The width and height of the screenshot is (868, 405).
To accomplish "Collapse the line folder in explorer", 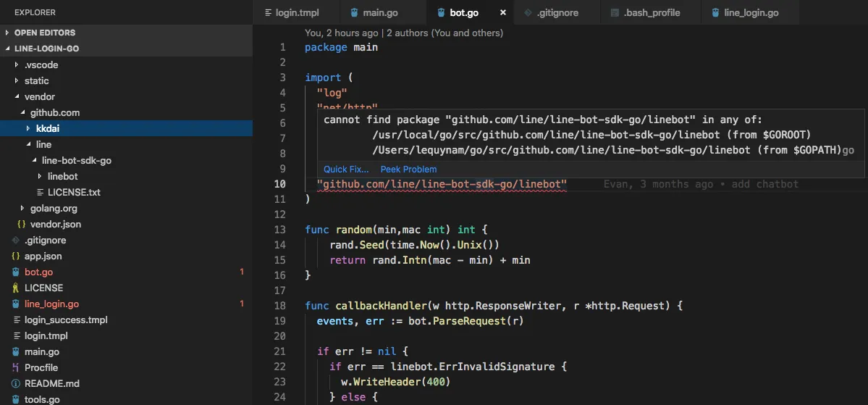I will pyautogui.click(x=28, y=145).
